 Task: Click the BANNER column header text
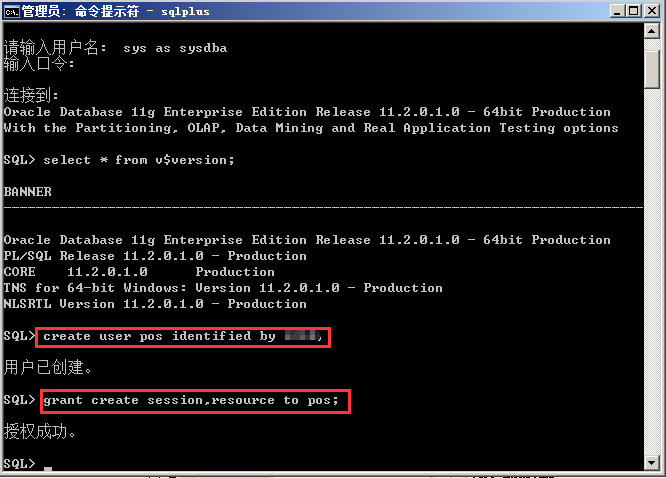[28, 192]
